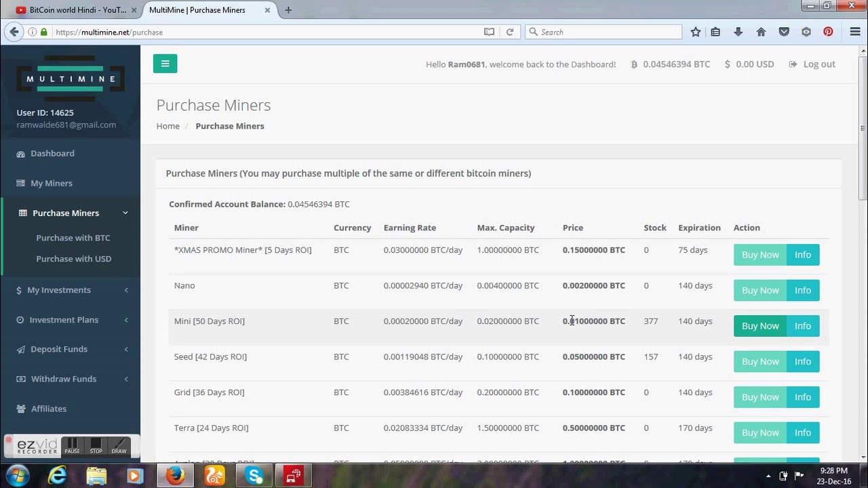Launch Internet Explorer from taskbar
This screenshot has width=868, height=488.
[x=57, y=476]
